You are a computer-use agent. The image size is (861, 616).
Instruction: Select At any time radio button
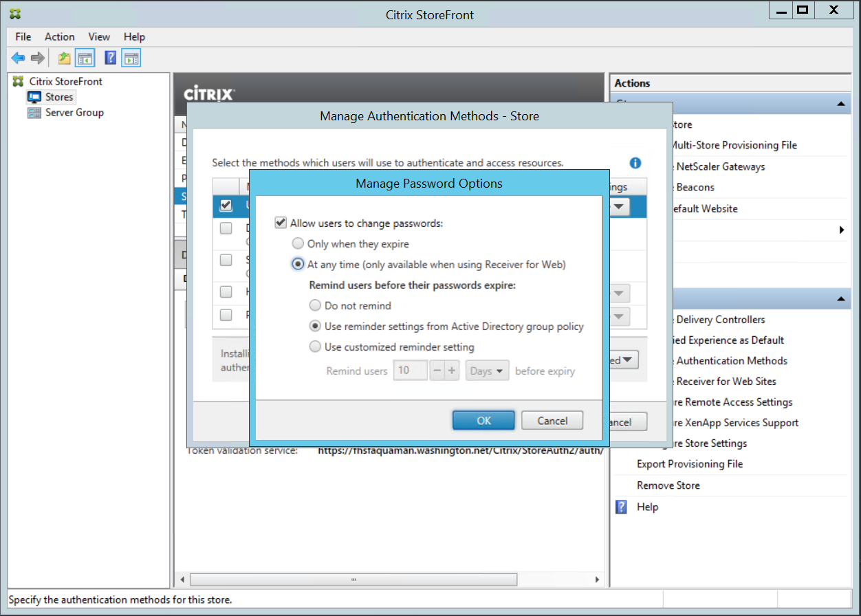click(298, 264)
